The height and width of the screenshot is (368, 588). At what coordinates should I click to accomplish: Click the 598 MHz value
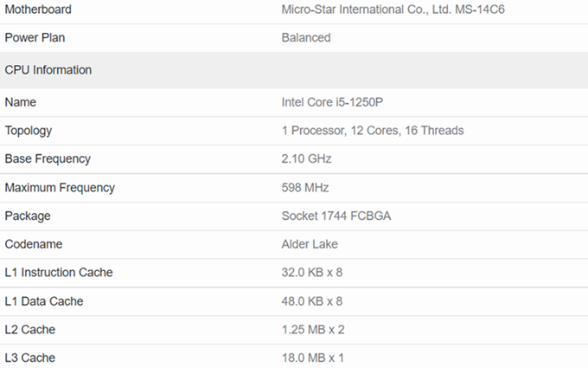[x=305, y=188]
